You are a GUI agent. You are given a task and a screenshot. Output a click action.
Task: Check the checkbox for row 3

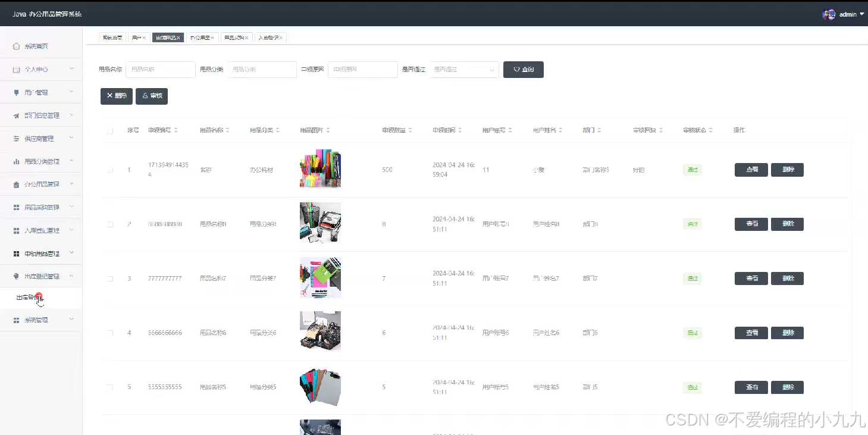(x=110, y=278)
